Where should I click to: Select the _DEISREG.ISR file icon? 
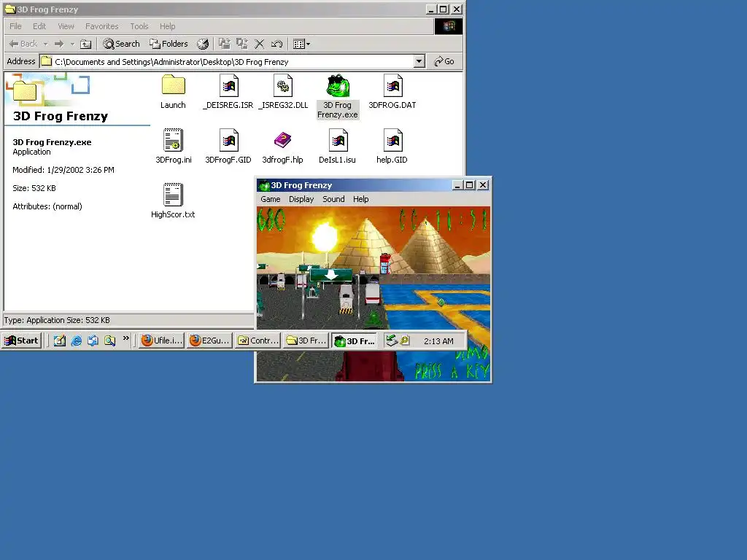228,86
